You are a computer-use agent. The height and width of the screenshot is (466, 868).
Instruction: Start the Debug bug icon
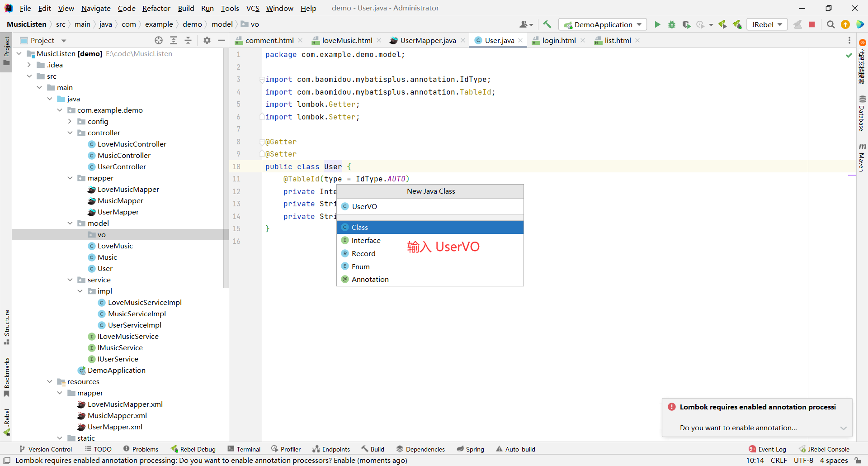[672, 24]
